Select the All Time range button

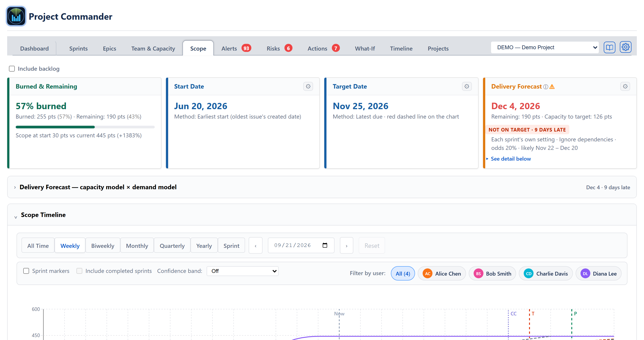[x=38, y=246]
